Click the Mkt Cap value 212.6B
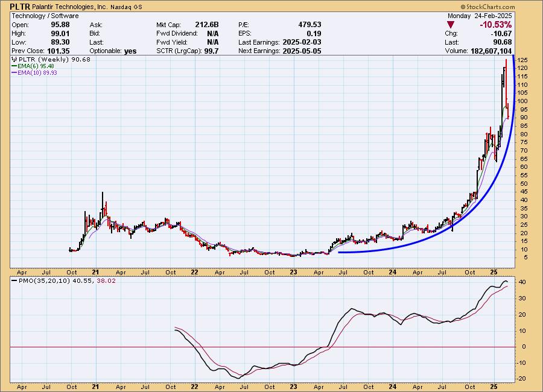 coord(207,25)
